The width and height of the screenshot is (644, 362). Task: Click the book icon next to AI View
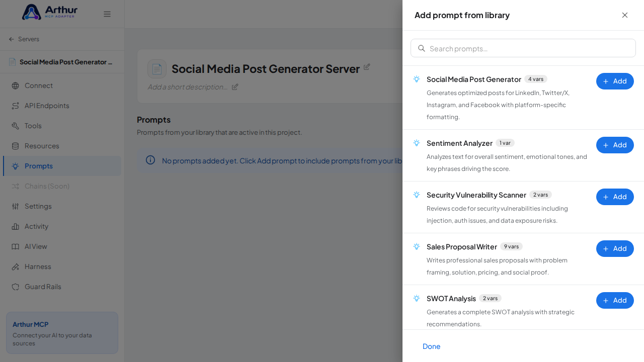click(x=16, y=246)
